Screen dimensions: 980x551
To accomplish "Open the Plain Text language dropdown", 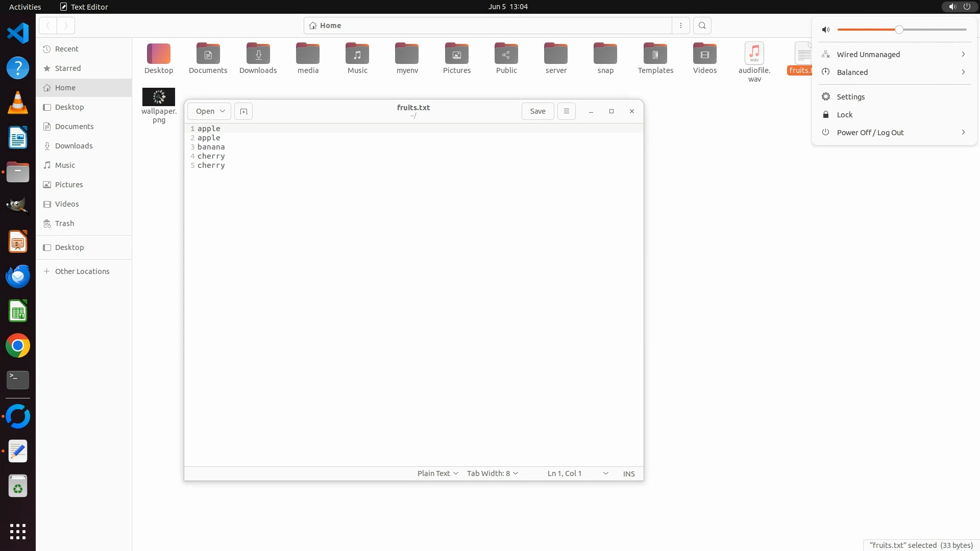I will (x=437, y=473).
